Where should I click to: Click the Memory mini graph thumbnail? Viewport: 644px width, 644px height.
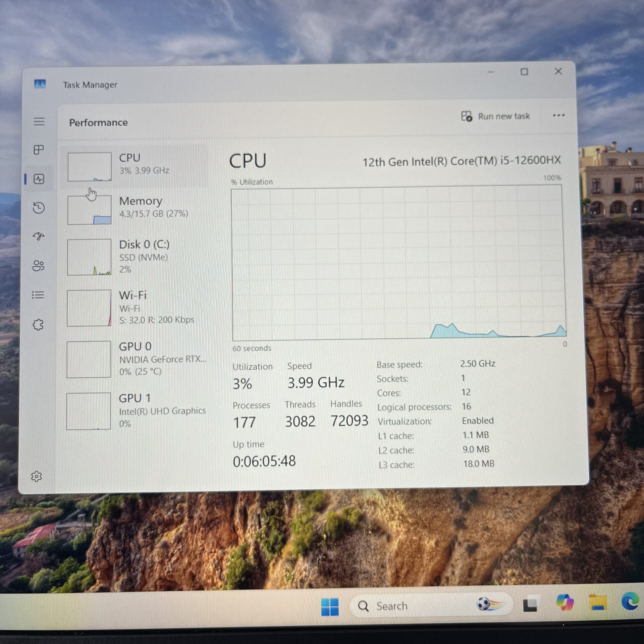(89, 210)
